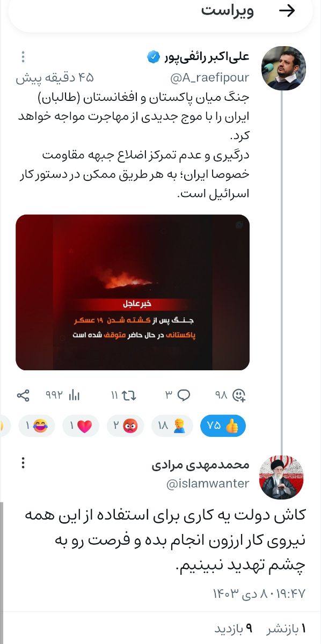Tap the share icon under the post

point(23,396)
